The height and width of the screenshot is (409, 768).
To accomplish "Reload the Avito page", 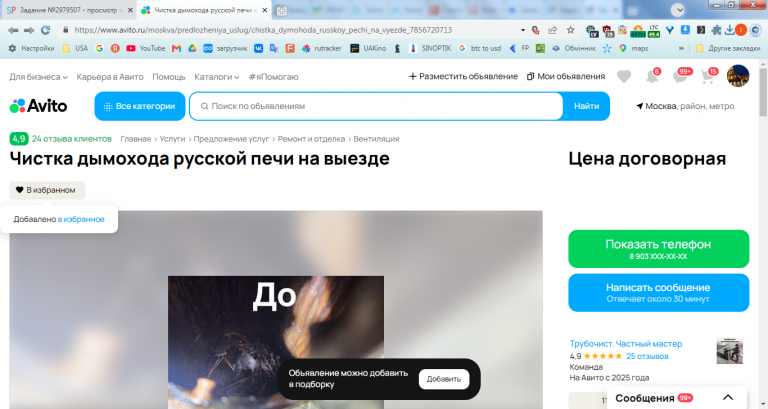I will 46,30.
